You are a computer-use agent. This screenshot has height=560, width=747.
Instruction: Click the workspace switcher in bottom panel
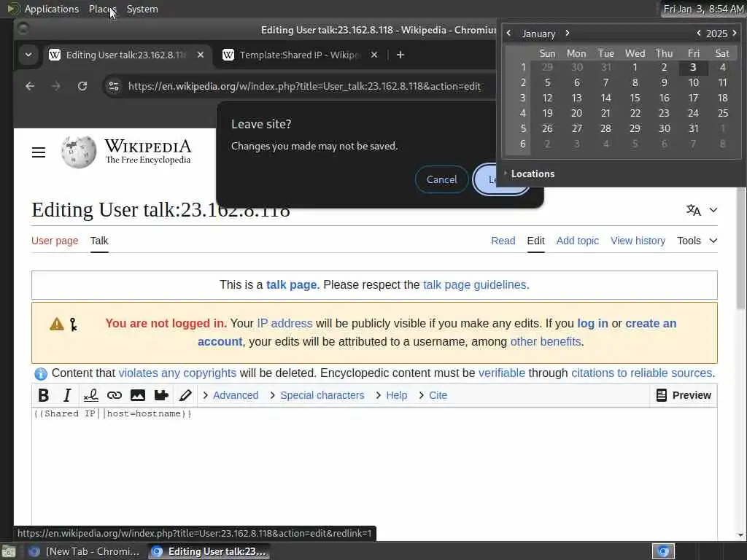pos(663,551)
